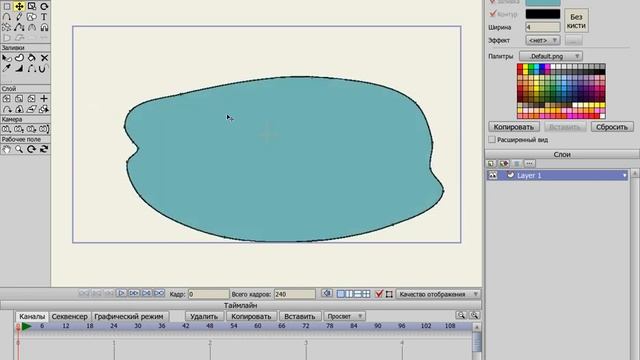Click the Без кисти brush button

coord(576,21)
